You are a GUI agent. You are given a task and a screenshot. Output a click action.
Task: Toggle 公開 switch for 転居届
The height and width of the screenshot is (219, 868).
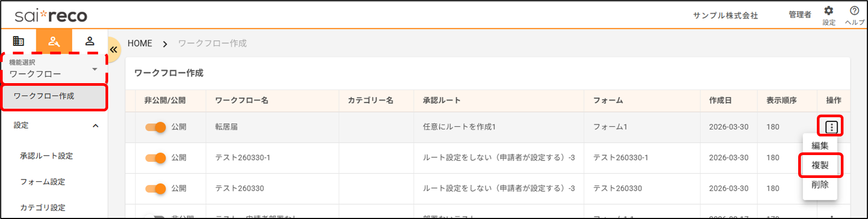tap(156, 127)
